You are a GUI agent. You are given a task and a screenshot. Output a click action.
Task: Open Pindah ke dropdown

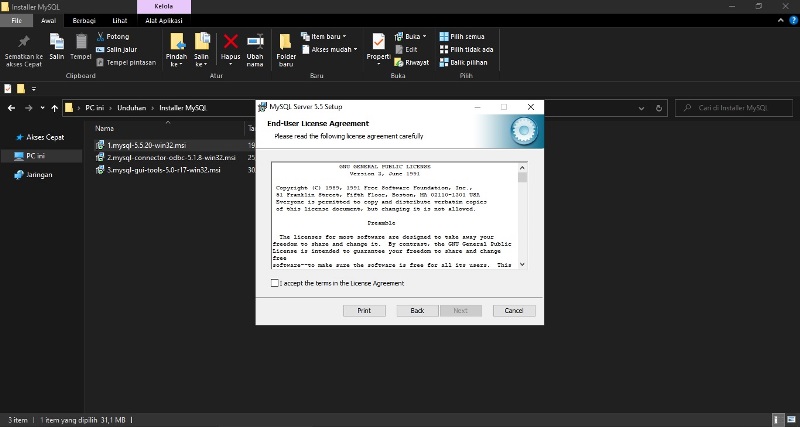point(177,50)
